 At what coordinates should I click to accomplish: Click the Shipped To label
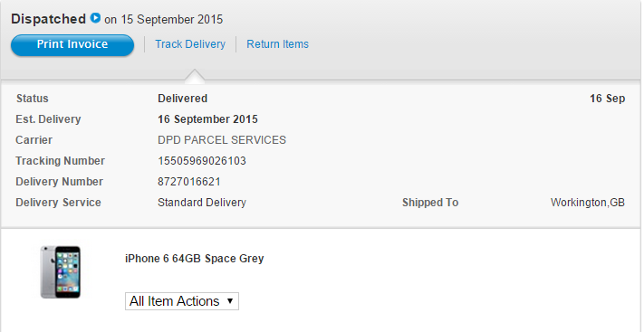[430, 203]
